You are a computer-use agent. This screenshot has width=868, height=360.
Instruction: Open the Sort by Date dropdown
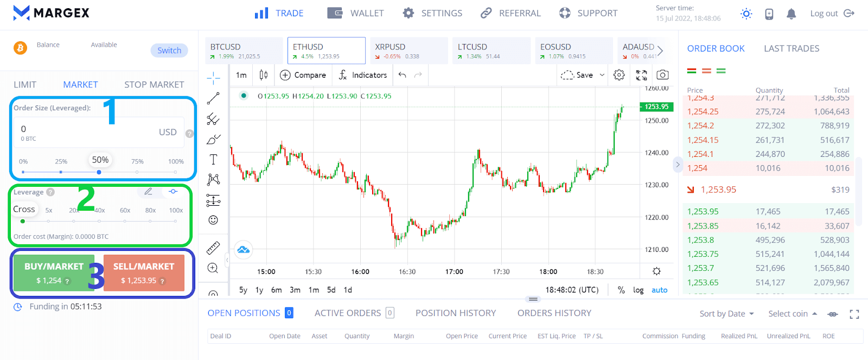click(x=727, y=314)
